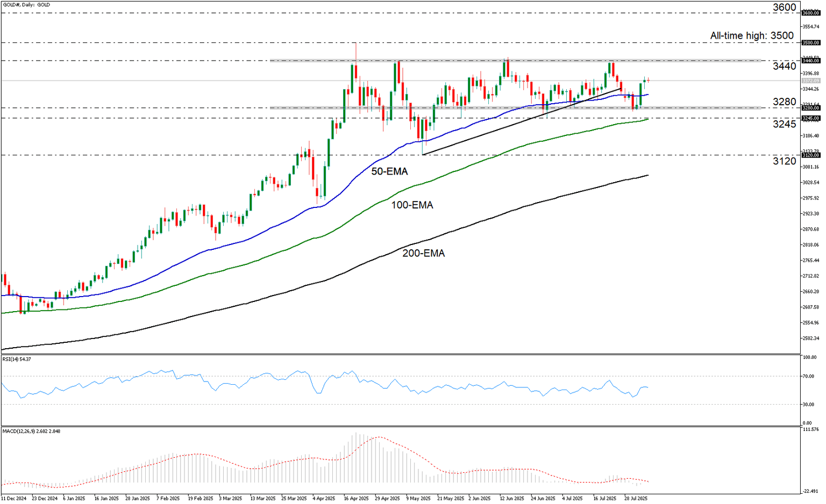Select the 3600.00 price tag on axis
This screenshot has width=826, height=504.
coord(810,13)
